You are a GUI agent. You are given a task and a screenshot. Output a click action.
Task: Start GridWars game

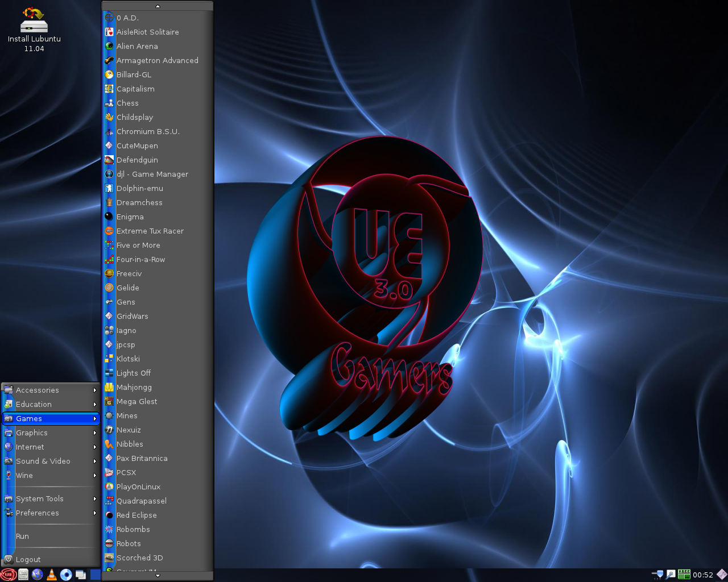pos(158,316)
